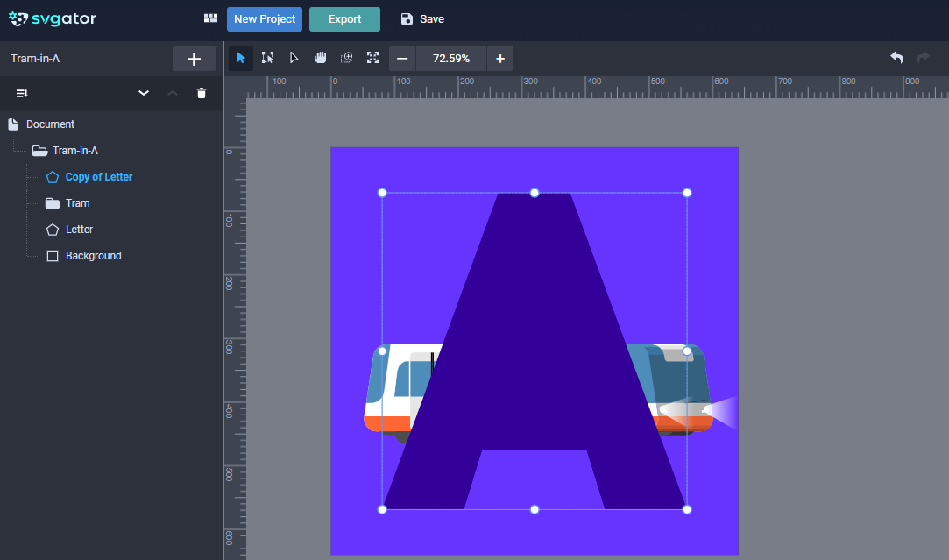Select the Copy of Letter layer
The image size is (949, 560).
(x=99, y=177)
